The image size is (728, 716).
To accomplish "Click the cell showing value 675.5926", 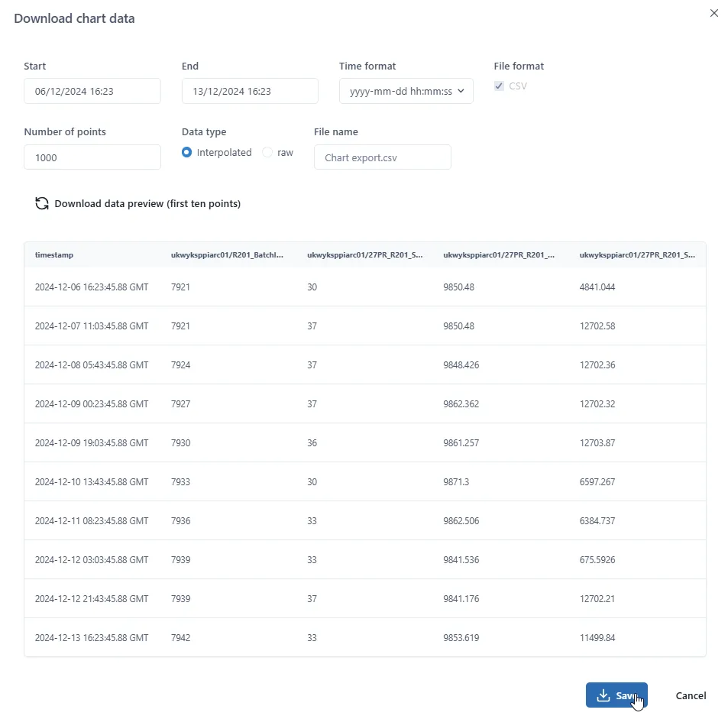I will coord(597,560).
